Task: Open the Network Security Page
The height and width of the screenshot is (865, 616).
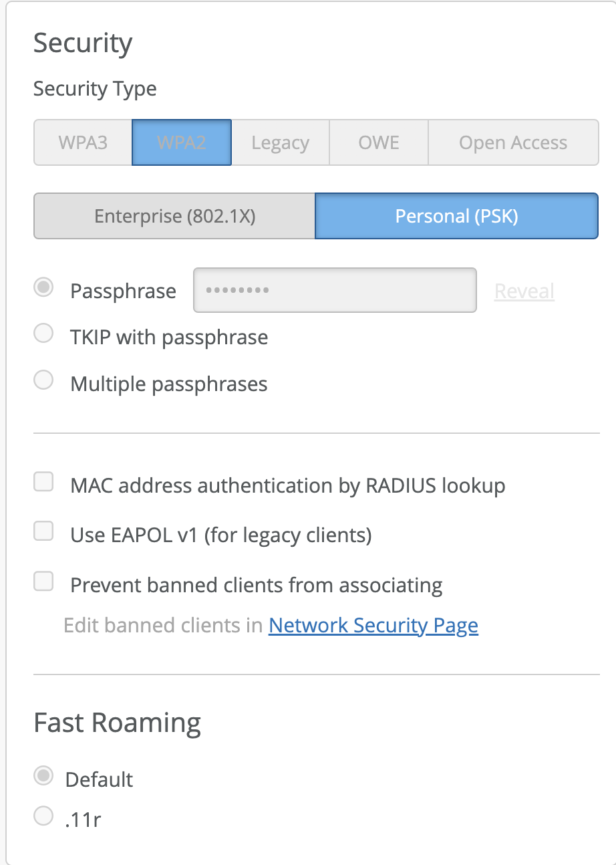Action: click(x=373, y=625)
